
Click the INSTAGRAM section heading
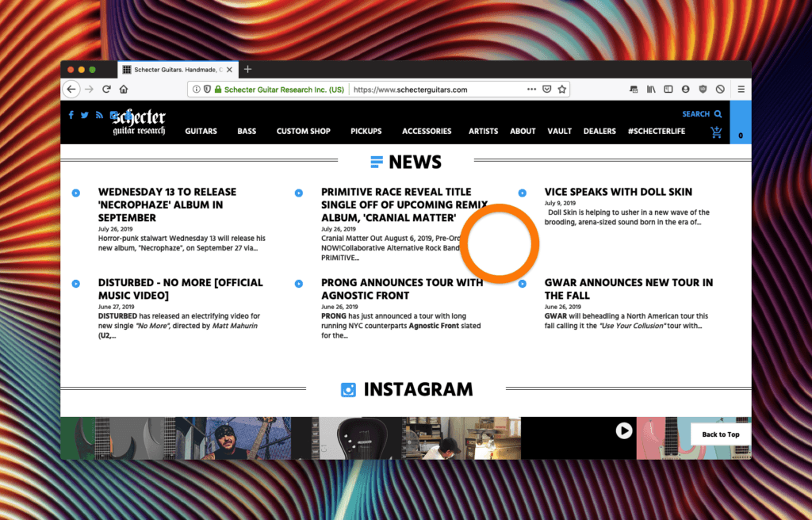click(x=418, y=389)
